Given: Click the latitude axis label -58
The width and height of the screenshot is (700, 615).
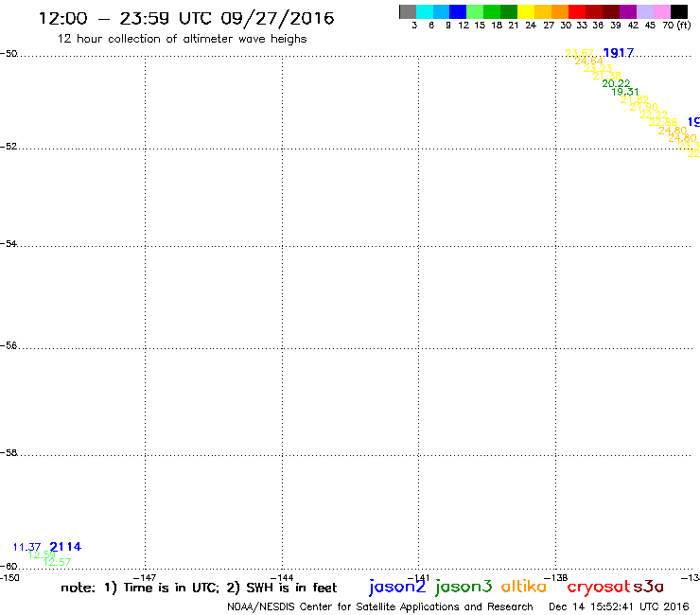Looking at the screenshot, I should click(x=9, y=452).
